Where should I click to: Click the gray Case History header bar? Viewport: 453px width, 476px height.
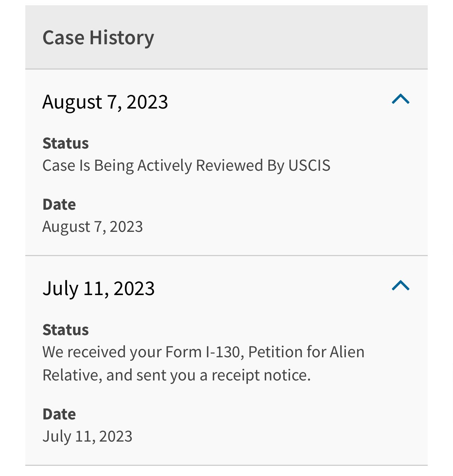pos(281,38)
